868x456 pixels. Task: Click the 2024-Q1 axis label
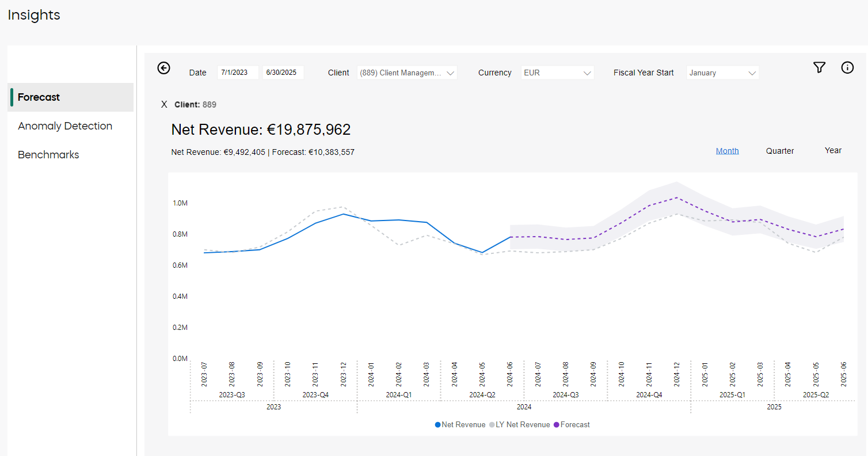399,395
